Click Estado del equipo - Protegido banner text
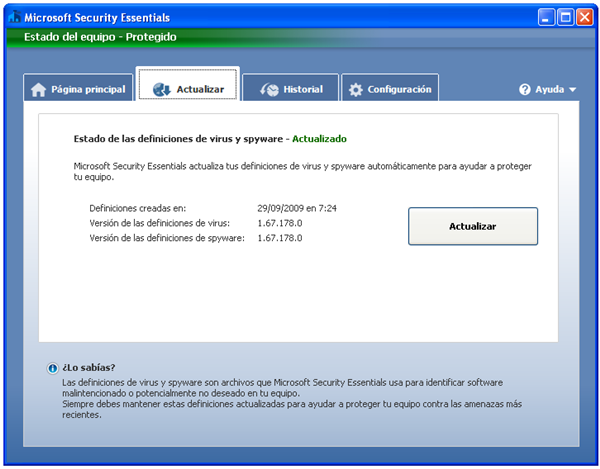Viewport: 600px width, 469px height. pos(100,37)
